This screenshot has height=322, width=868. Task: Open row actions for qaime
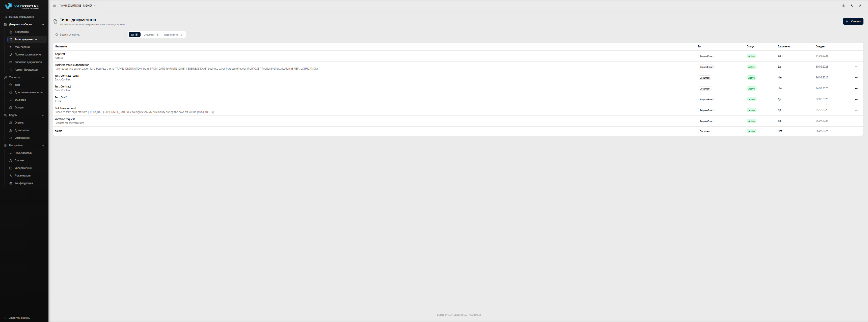coord(856,131)
